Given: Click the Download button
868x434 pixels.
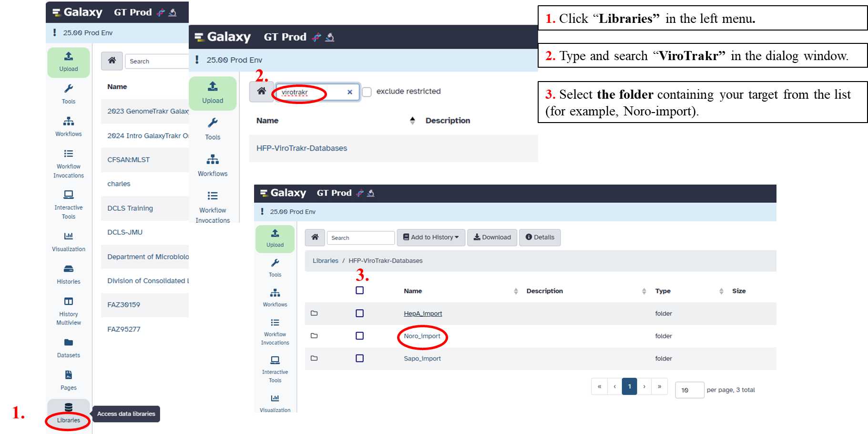Looking at the screenshot, I should (492, 237).
